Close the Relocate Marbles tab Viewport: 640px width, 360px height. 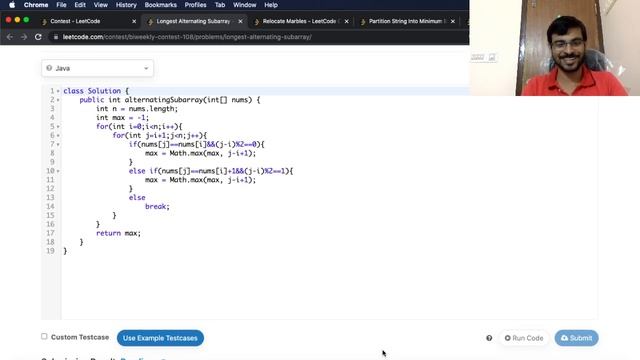[346, 21]
